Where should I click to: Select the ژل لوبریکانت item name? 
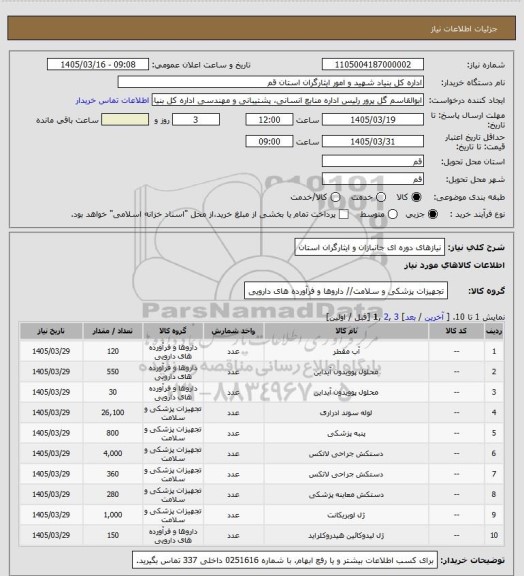coord(346,515)
